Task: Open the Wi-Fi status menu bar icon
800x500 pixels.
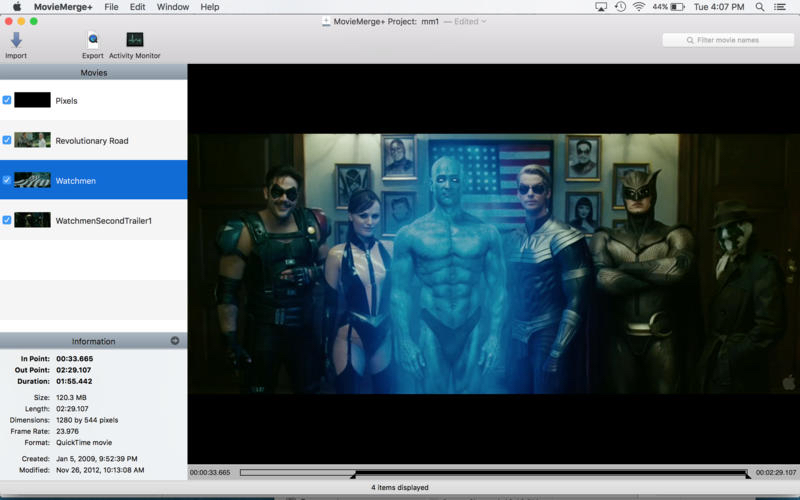Action: pos(639,7)
